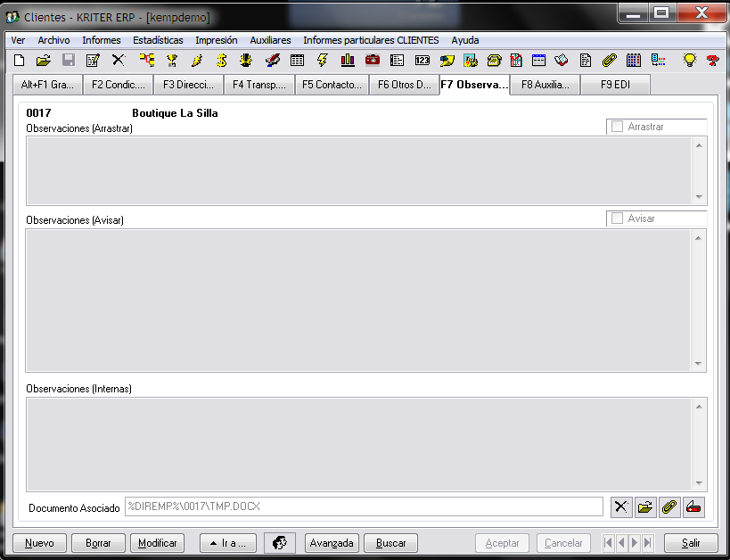
Task: Switch to the Alt+F1 Gra... tab
Action: click(47, 85)
